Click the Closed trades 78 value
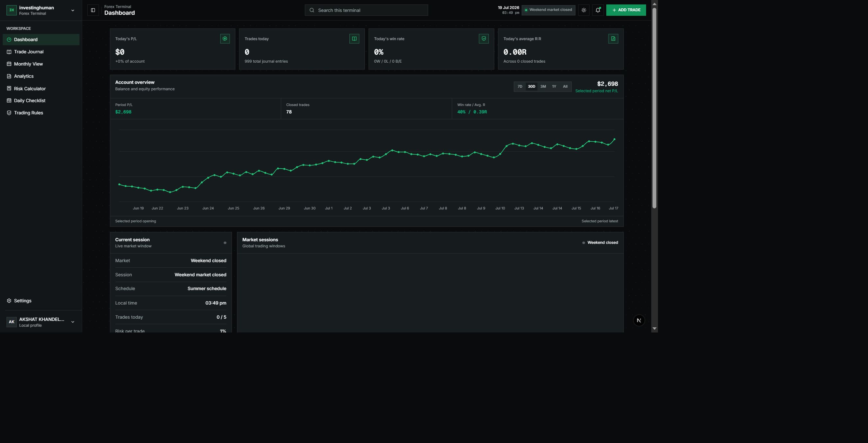The height and width of the screenshot is (443, 868). click(x=289, y=112)
